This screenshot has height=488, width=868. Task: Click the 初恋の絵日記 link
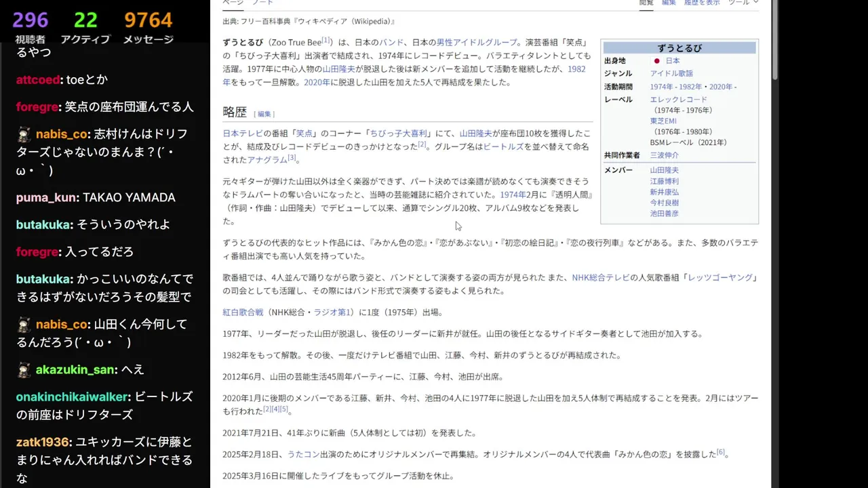point(528,243)
